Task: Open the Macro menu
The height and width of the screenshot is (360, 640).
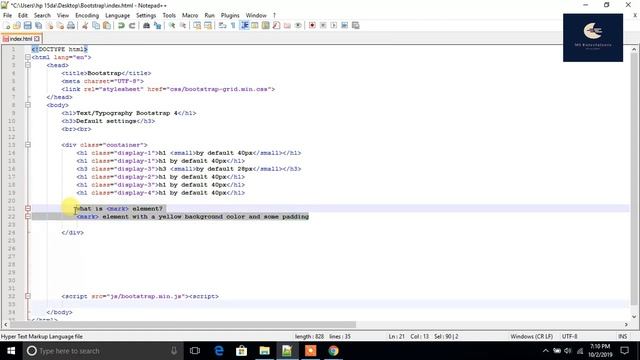Action: point(190,15)
